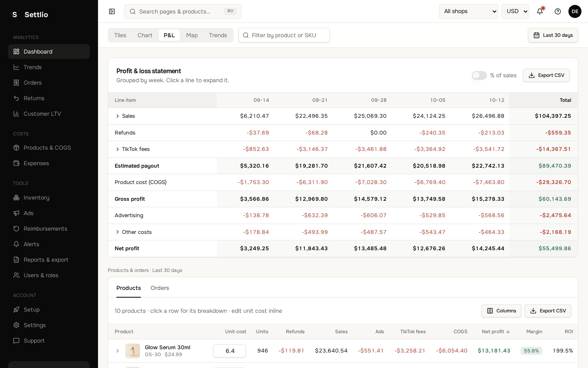
Task: Click the Gross profit row label
Action: point(130,199)
